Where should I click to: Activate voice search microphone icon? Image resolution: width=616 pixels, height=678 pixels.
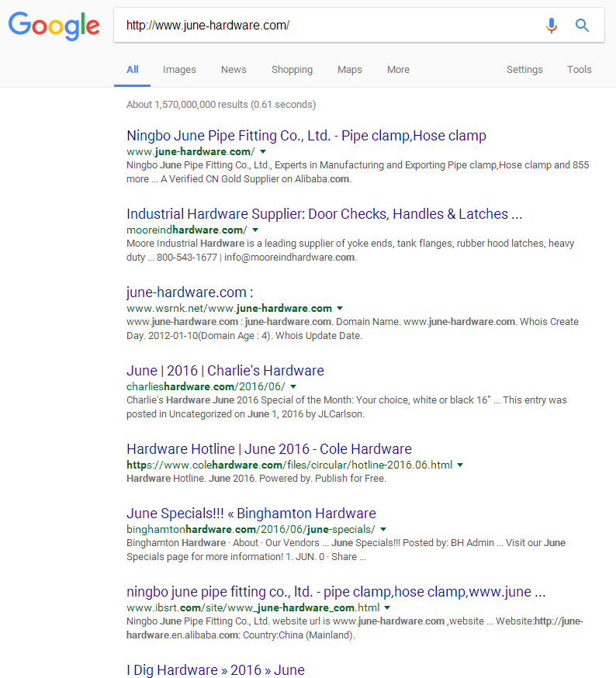point(551,26)
